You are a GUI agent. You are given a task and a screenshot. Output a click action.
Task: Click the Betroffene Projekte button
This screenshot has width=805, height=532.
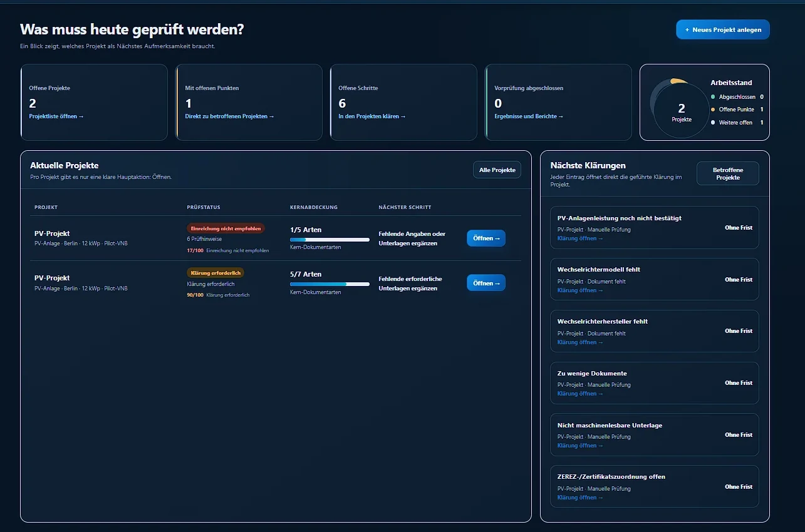click(727, 173)
